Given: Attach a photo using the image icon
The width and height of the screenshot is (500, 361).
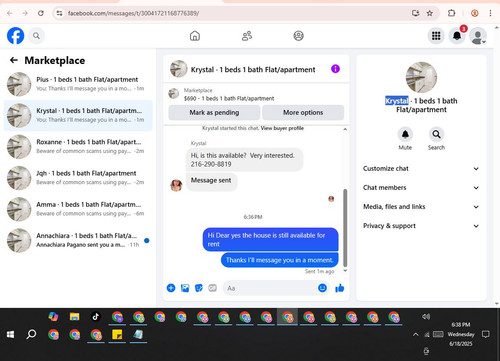Looking at the screenshot, I should click(185, 288).
